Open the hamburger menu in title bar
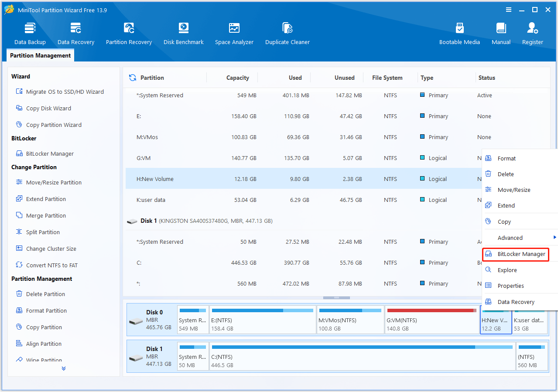 [x=509, y=10]
